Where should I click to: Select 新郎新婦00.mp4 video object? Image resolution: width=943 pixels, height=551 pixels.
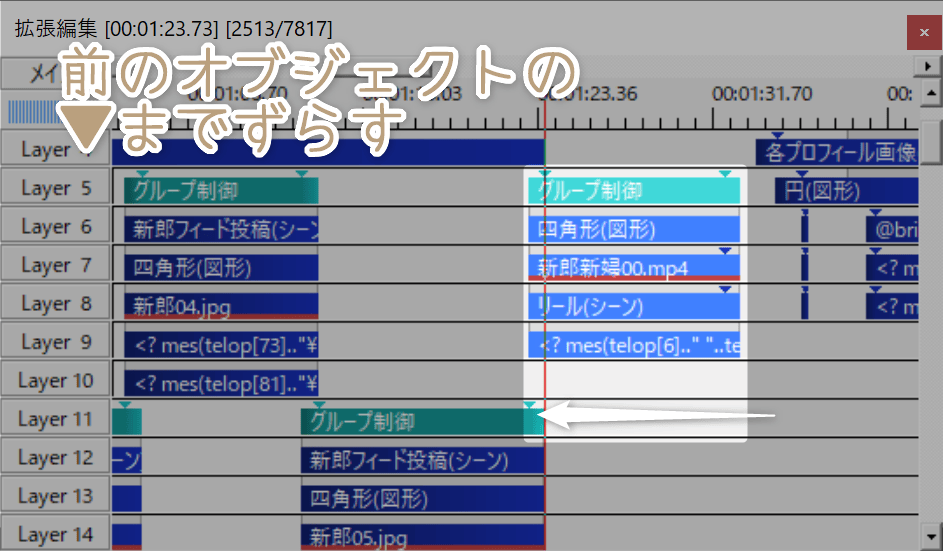[634, 268]
